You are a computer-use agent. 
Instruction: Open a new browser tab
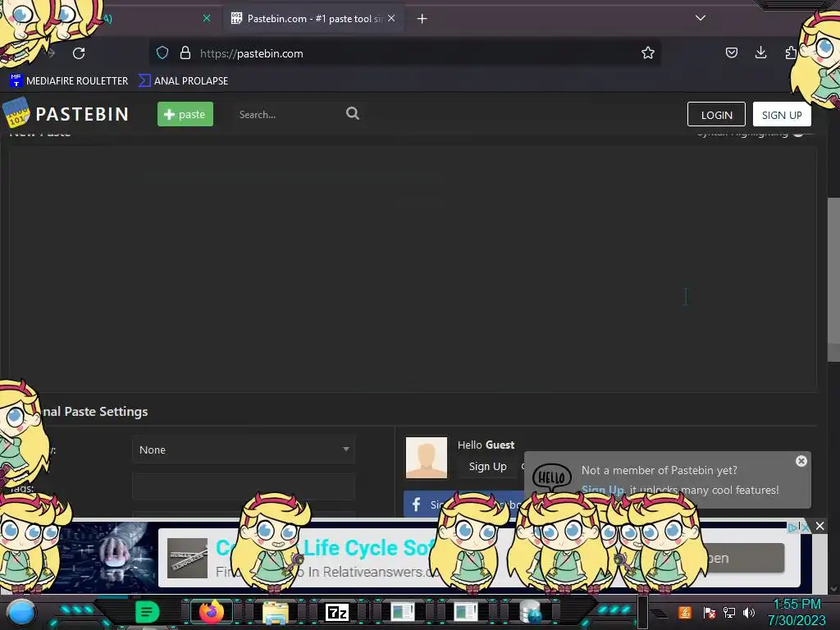point(422,19)
